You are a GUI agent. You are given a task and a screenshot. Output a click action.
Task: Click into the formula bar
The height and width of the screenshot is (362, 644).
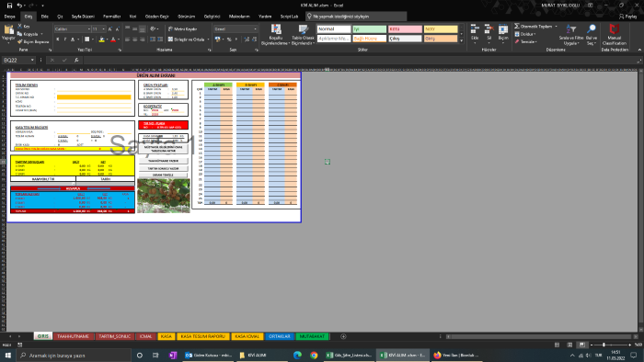pyautogui.click(x=360, y=60)
